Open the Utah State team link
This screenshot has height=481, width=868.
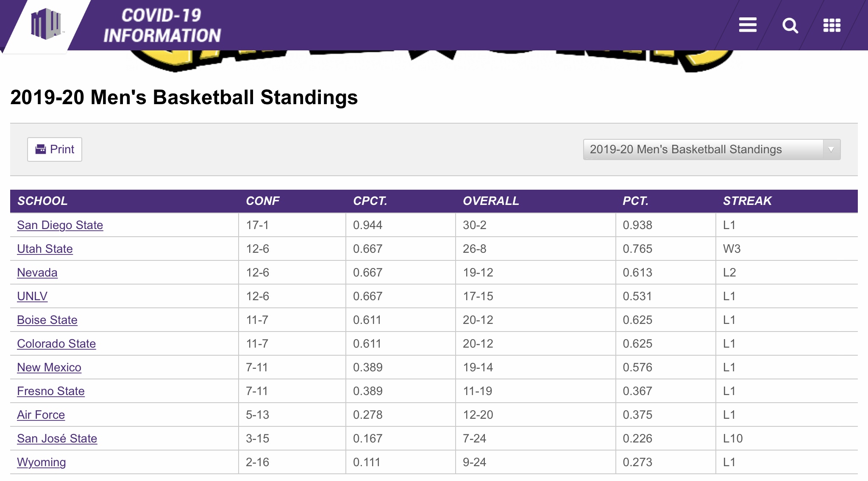coord(45,249)
